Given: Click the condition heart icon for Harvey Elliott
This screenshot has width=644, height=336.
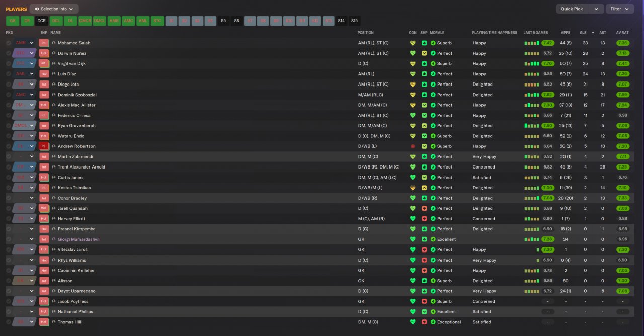Looking at the screenshot, I should 413,219.
